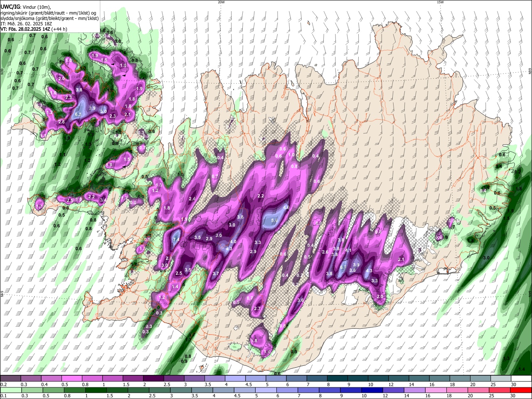Click the '0.1' label starting the rain legend
The width and height of the screenshot is (532, 399).
[4, 396]
